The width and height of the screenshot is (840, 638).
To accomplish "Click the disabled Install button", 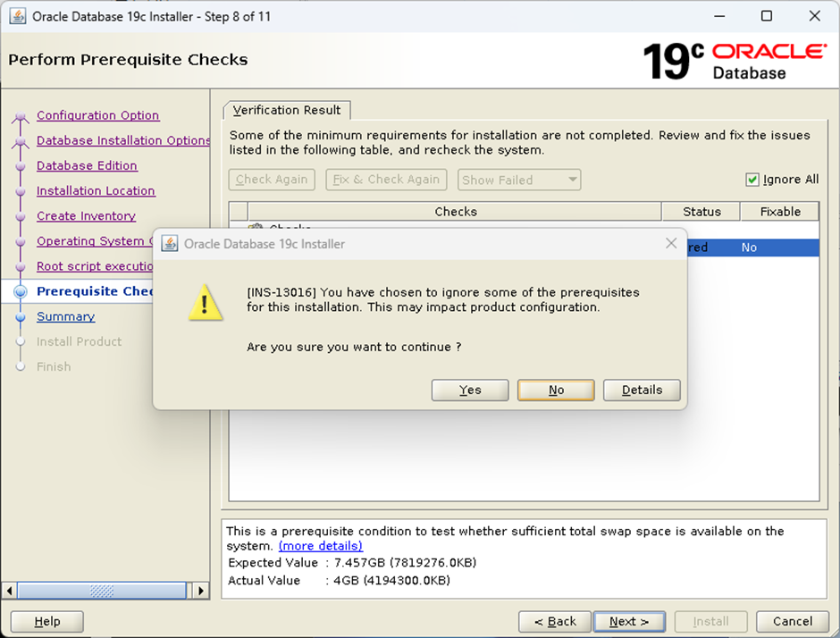I will point(711,621).
